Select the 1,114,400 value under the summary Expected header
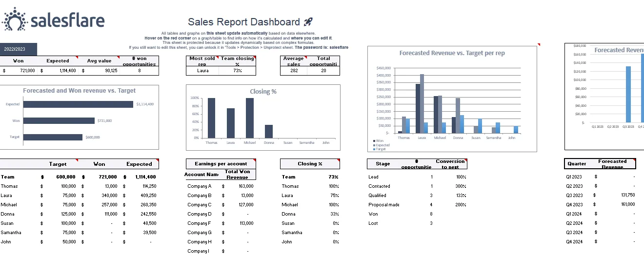This screenshot has width=644, height=258. [x=58, y=71]
